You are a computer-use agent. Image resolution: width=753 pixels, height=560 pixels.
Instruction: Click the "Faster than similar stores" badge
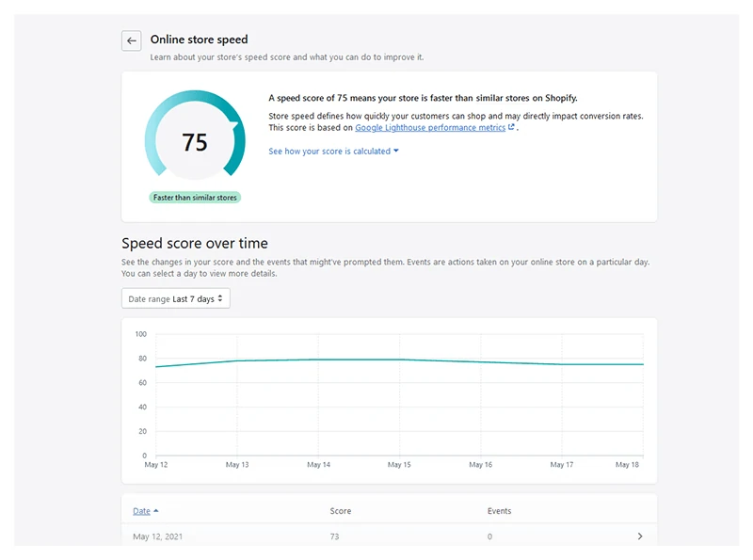click(195, 198)
